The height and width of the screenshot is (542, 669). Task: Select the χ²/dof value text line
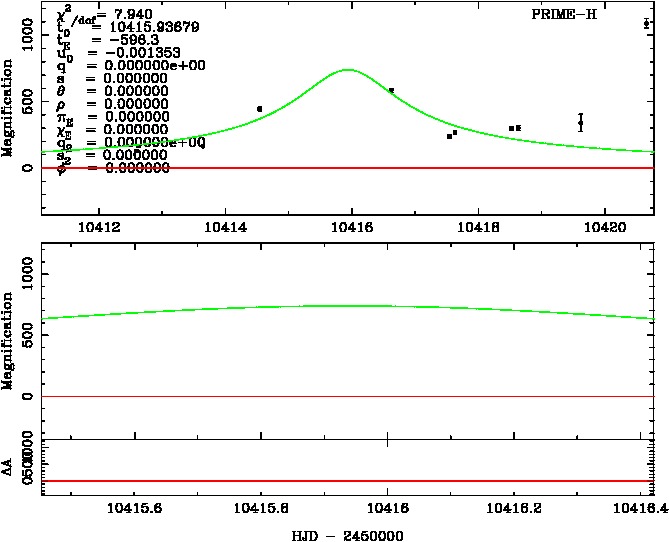point(105,14)
